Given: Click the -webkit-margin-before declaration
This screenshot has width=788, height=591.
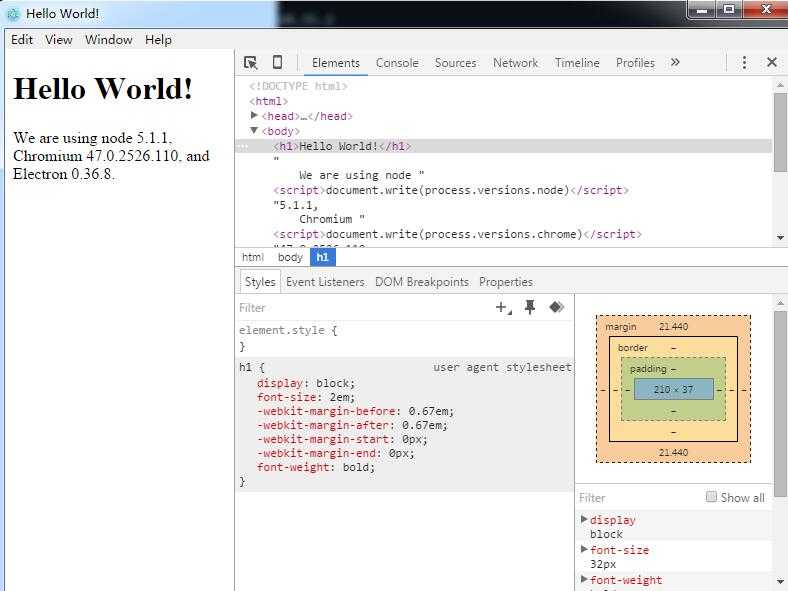Looking at the screenshot, I should 355,411.
